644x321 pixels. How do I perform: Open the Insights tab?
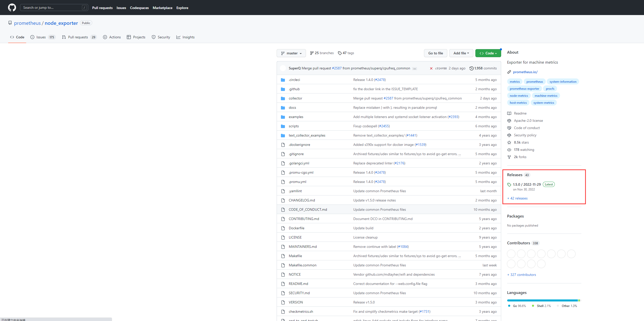(185, 37)
